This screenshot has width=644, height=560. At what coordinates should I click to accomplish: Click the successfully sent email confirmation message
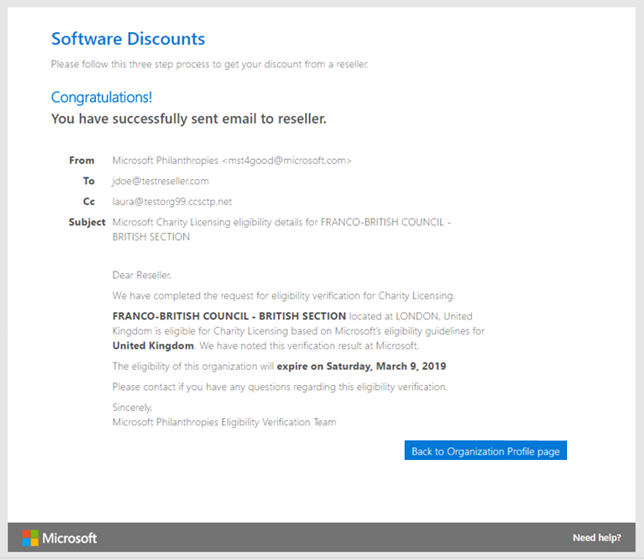(x=188, y=119)
